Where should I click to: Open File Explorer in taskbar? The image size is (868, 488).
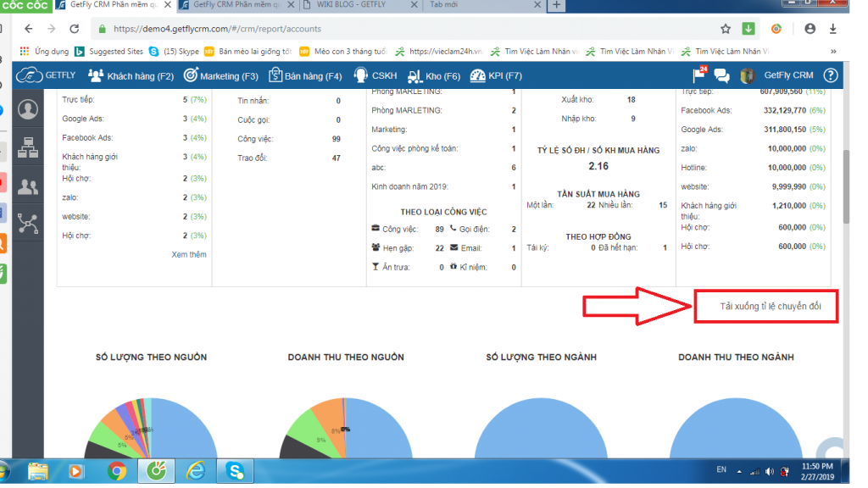(x=37, y=471)
